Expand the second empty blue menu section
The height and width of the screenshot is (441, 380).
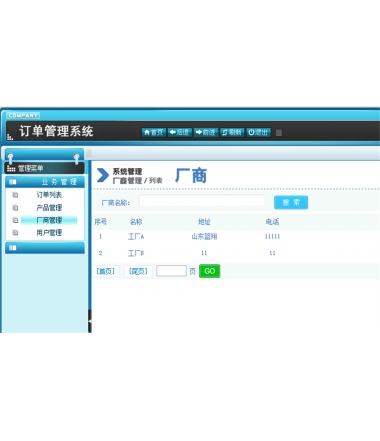click(x=45, y=248)
